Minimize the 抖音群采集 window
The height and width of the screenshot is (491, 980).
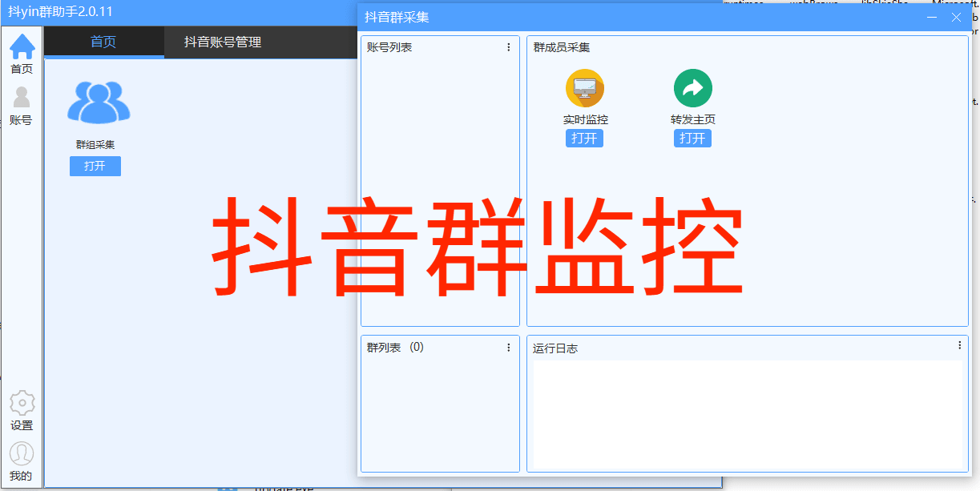pyautogui.click(x=932, y=17)
